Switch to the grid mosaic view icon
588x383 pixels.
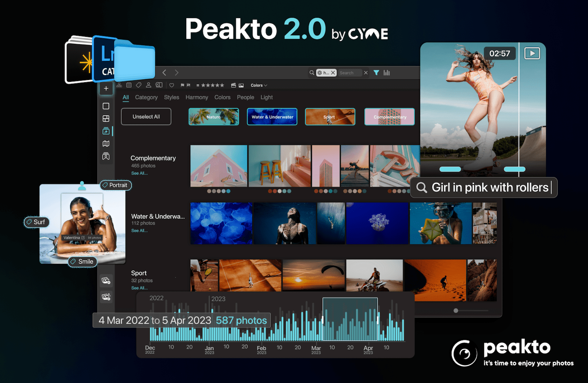(x=106, y=119)
